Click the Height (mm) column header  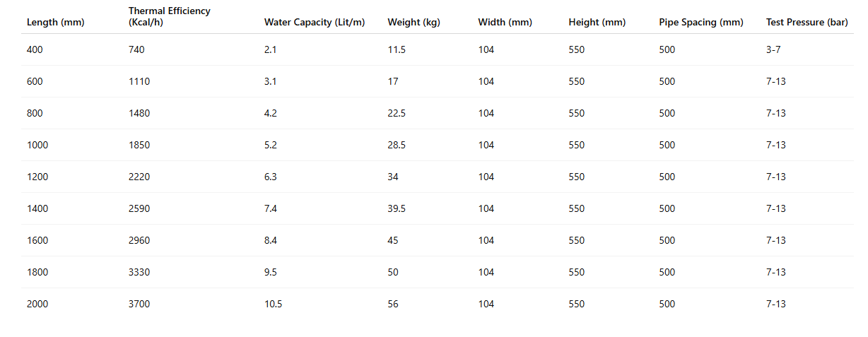597,23
